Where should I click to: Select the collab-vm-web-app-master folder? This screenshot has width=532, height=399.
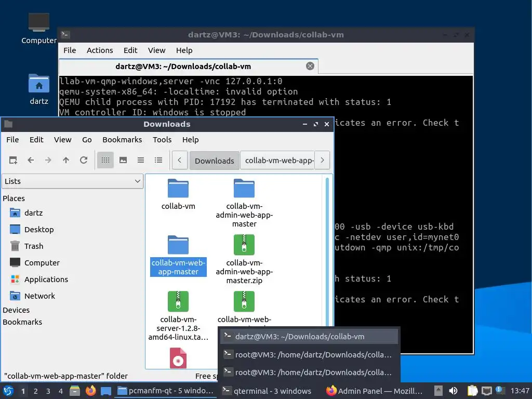coord(178,255)
